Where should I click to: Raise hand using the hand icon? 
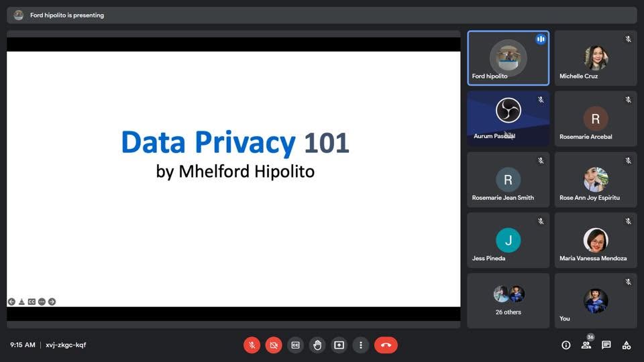pos(317,345)
